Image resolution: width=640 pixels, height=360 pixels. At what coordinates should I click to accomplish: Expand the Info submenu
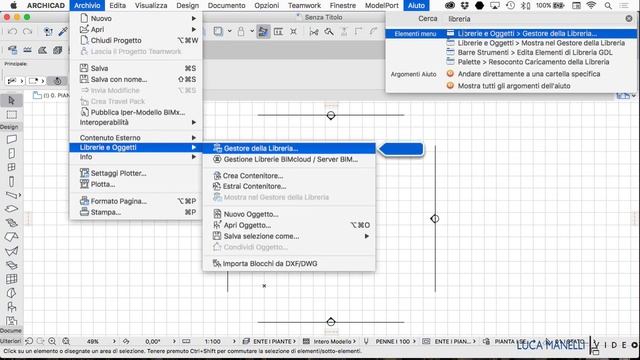click(x=136, y=157)
